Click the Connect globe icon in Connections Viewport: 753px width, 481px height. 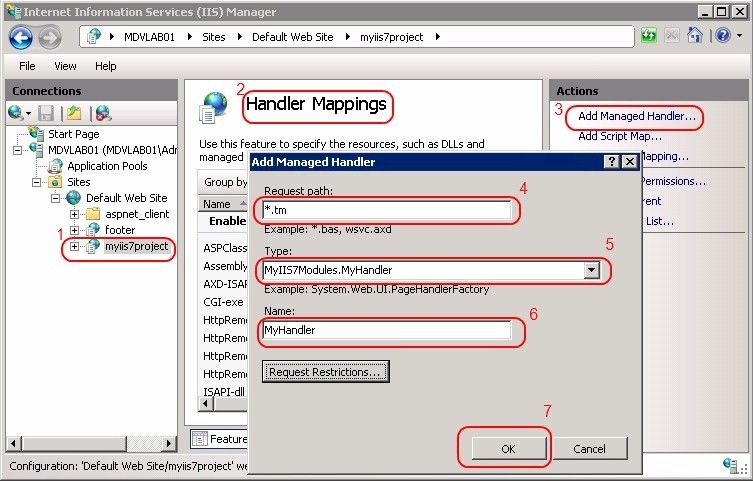click(15, 113)
